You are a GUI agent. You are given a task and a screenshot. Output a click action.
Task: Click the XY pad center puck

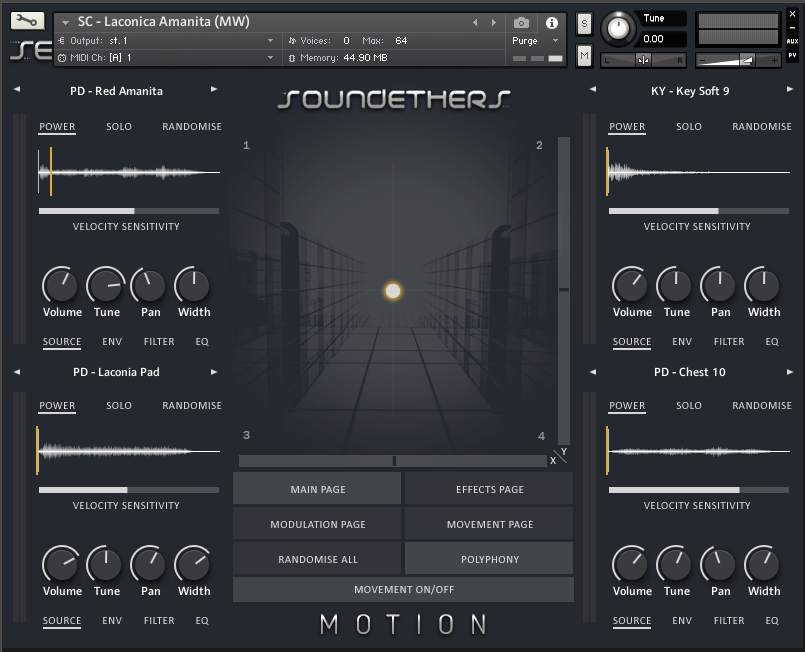click(393, 291)
